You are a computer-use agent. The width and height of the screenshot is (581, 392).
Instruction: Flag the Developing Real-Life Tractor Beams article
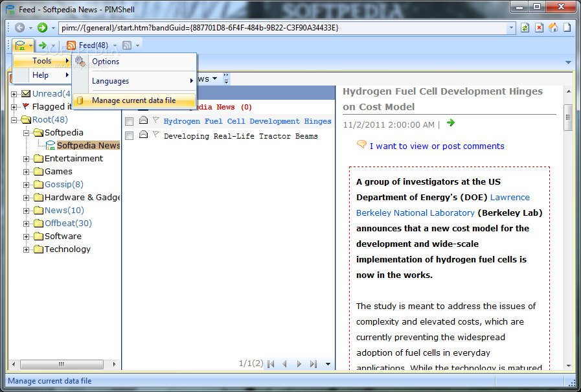[156, 135]
